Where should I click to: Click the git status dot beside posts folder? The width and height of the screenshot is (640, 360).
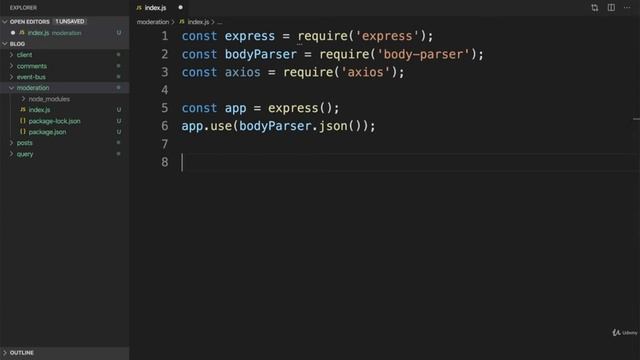(x=118, y=142)
